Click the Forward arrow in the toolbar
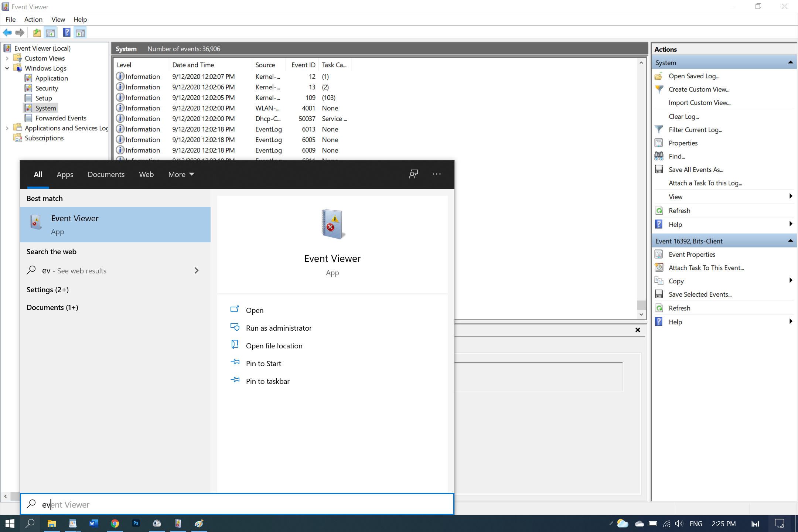The height and width of the screenshot is (532, 798). (20, 33)
